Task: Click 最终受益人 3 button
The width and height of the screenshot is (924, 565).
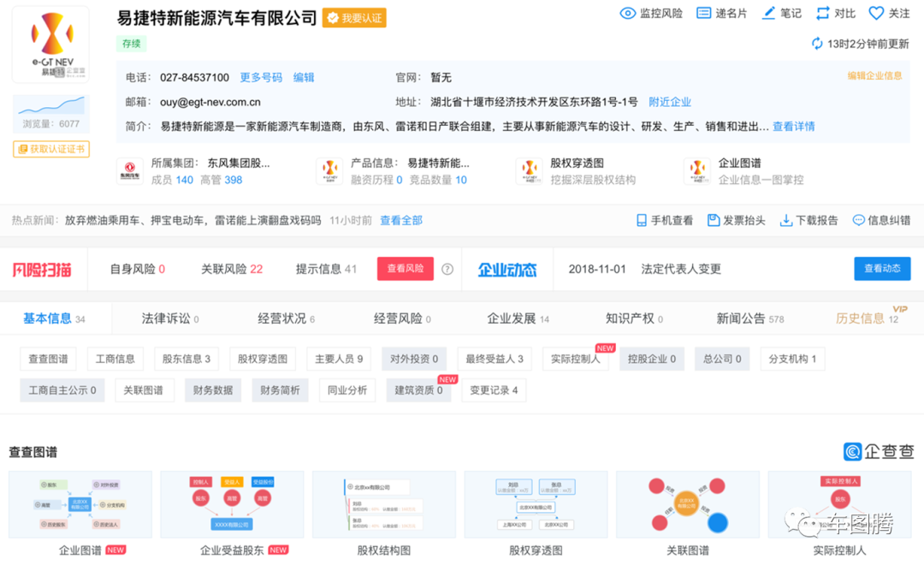Action: click(x=494, y=359)
